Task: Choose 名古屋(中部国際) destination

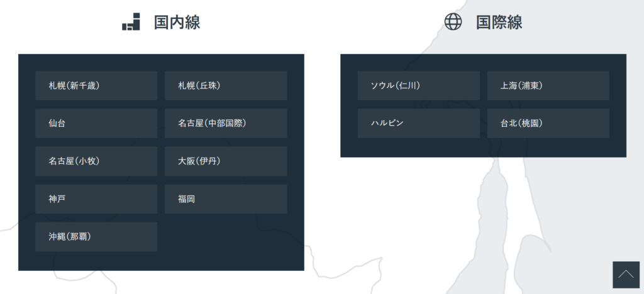Action: click(226, 123)
